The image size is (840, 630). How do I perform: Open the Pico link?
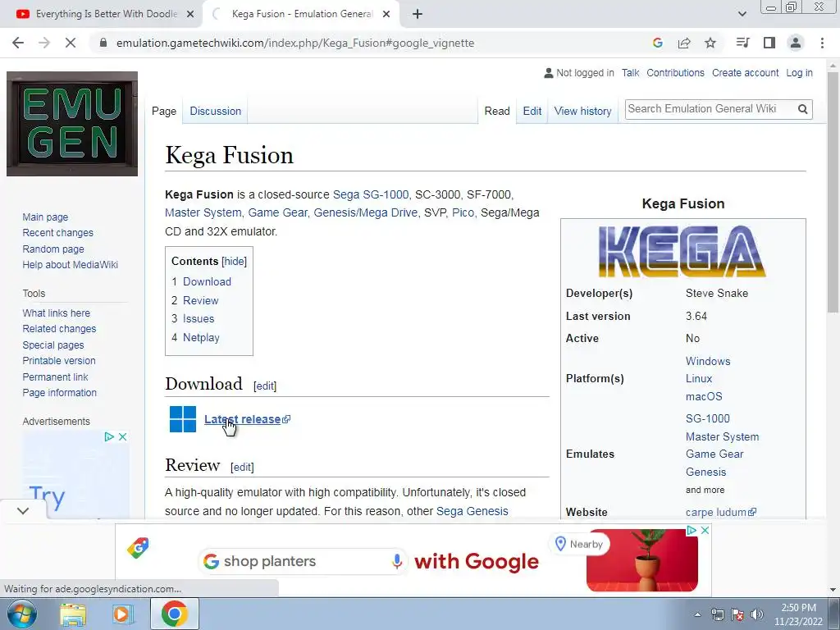[463, 212]
